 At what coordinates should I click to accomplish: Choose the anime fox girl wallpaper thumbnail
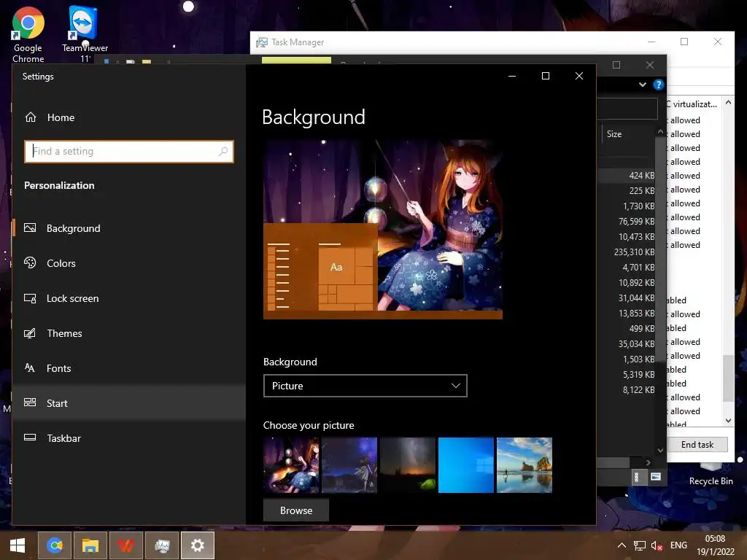coord(291,465)
